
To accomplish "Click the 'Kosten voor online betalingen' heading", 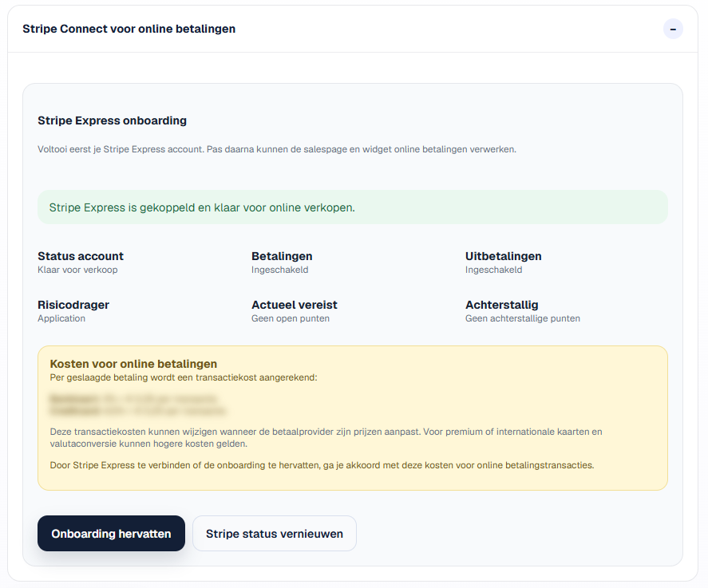I will [133, 364].
